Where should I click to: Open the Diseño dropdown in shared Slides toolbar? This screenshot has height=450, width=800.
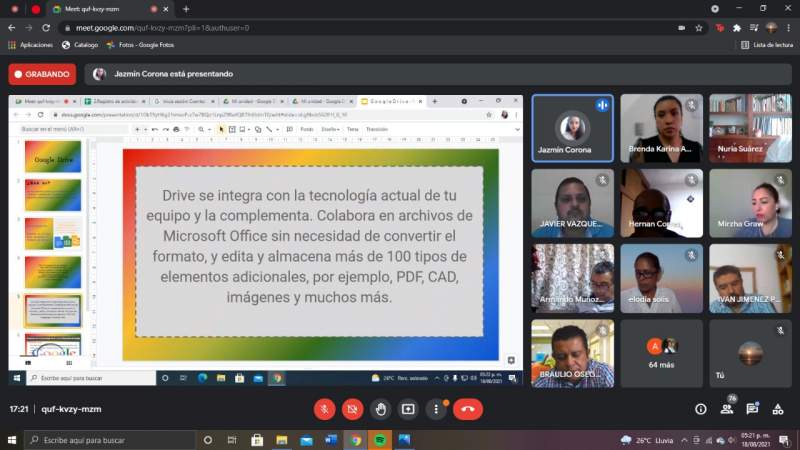pos(330,129)
